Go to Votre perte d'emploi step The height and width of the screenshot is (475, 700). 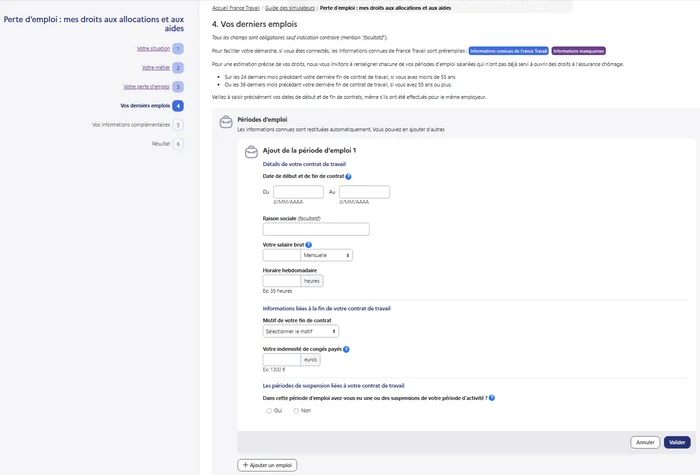click(146, 87)
